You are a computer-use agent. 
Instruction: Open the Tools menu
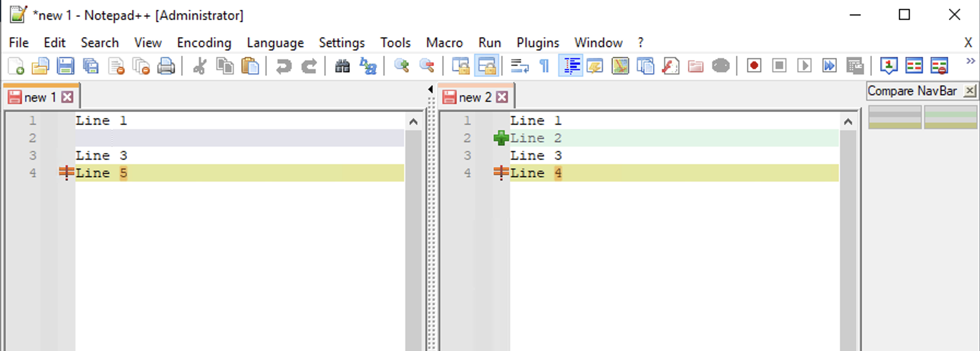tap(395, 43)
